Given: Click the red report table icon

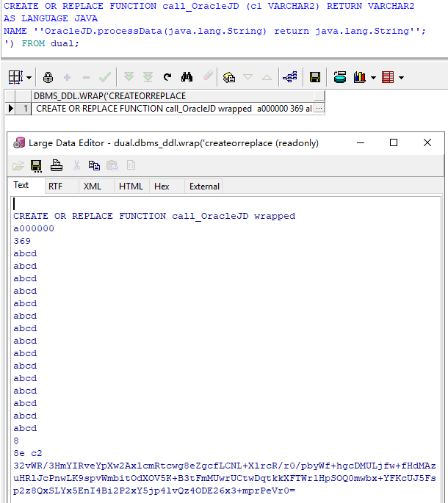Looking at the screenshot, I should tap(388, 77).
